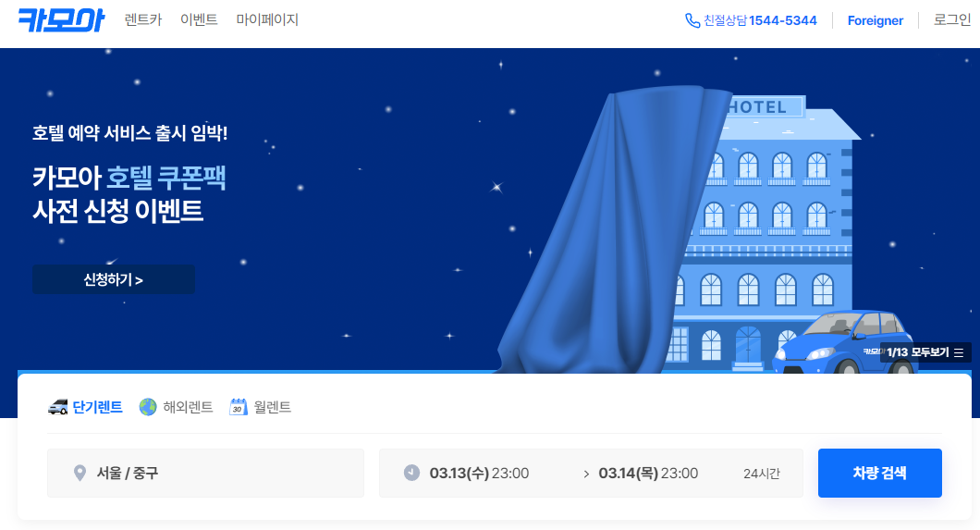Click the 신청하기 > banner button

pos(114,279)
